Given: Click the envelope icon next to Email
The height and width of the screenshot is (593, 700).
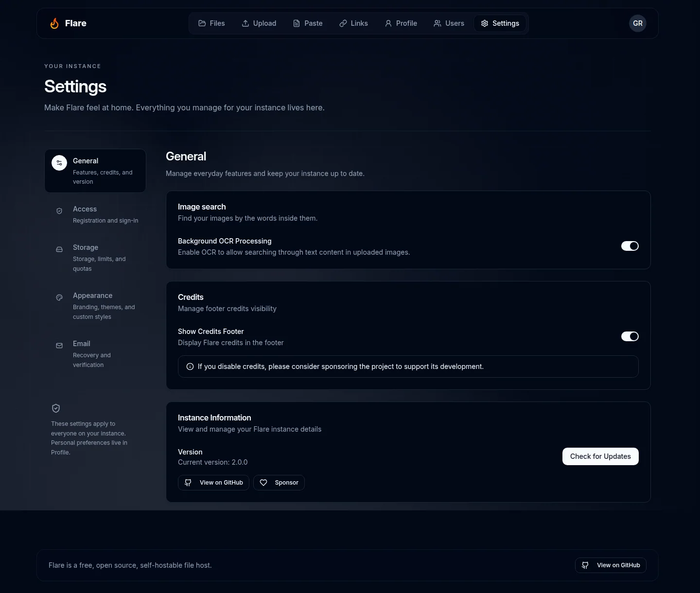Looking at the screenshot, I should click(x=59, y=346).
